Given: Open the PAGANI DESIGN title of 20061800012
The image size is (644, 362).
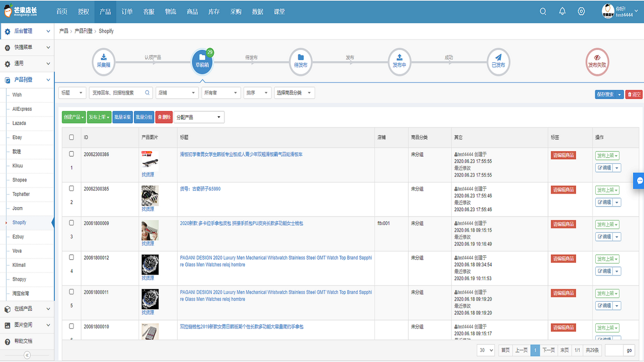Looking at the screenshot, I should (276, 261).
